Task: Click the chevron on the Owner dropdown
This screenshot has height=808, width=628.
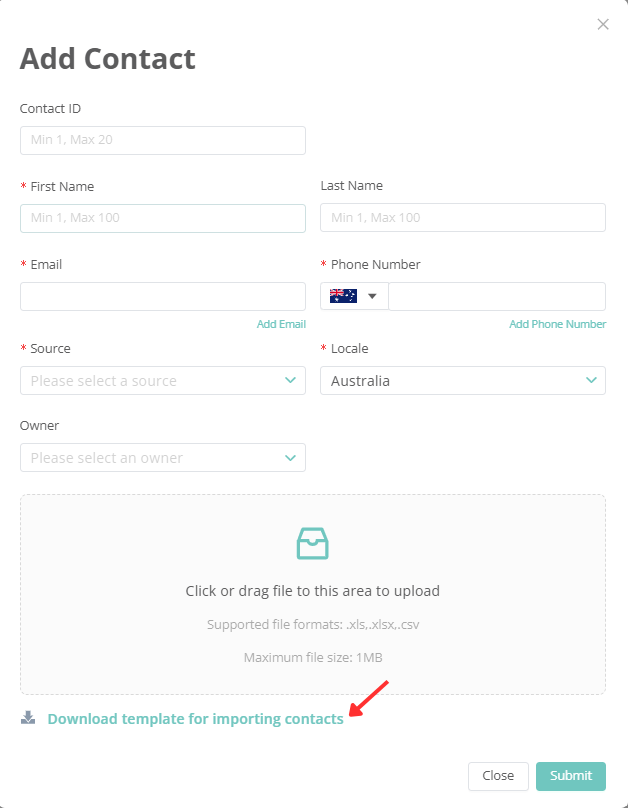Action: (x=292, y=457)
